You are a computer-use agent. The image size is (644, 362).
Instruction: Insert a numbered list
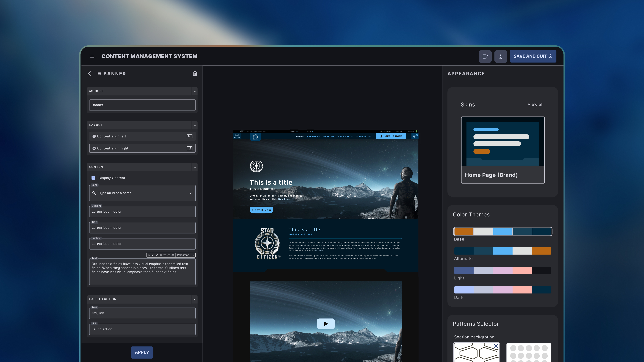click(x=169, y=255)
